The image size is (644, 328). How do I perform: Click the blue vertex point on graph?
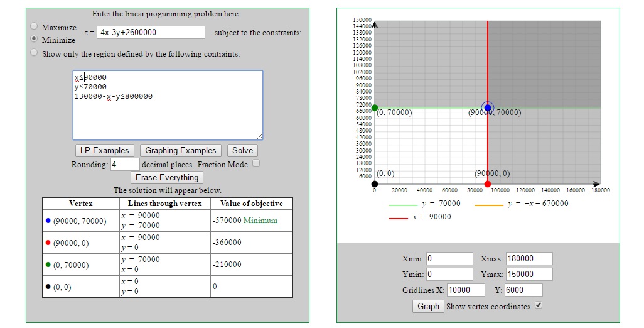pyautogui.click(x=488, y=107)
